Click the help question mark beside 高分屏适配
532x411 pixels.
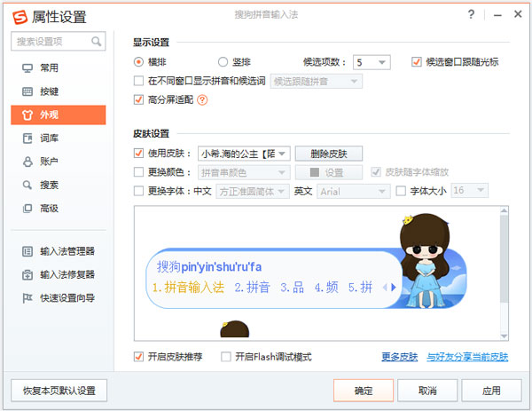(x=201, y=99)
